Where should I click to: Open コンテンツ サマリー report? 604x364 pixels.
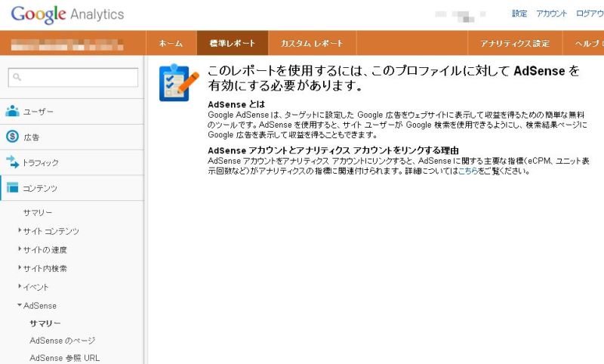coord(37,213)
